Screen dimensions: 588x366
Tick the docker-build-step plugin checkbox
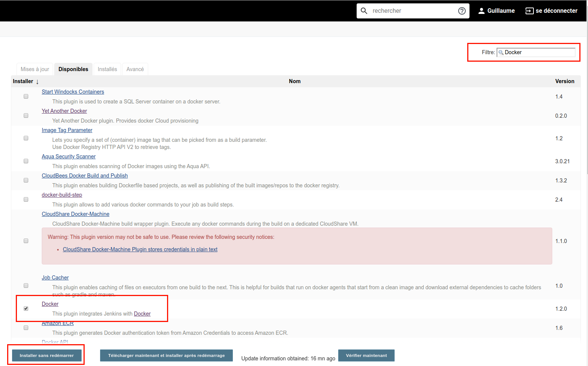click(26, 199)
